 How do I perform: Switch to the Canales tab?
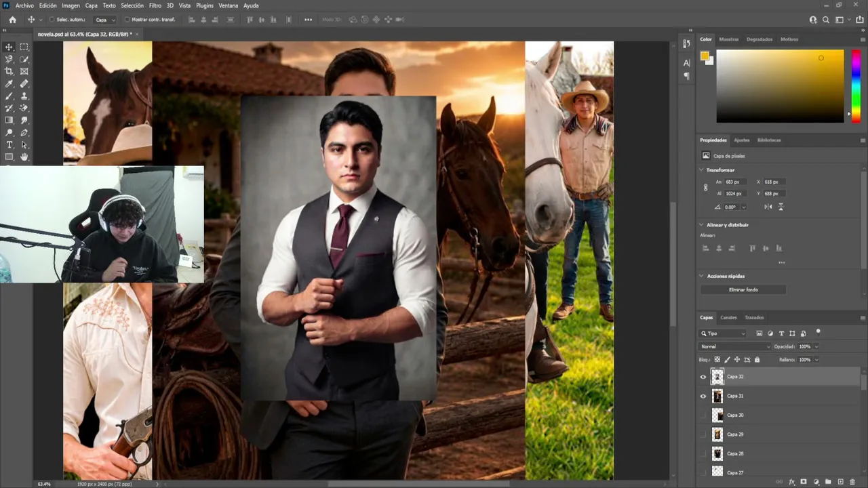coord(728,317)
